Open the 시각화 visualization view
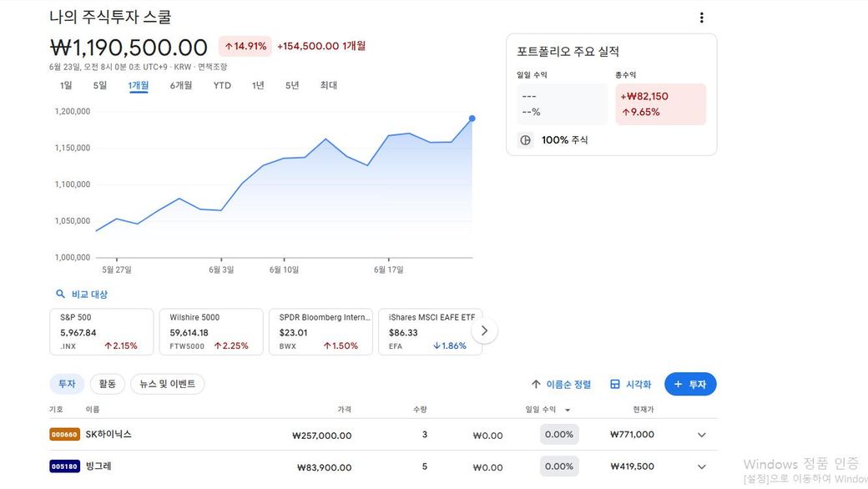Viewport: 868px width, 489px height. [x=630, y=385]
